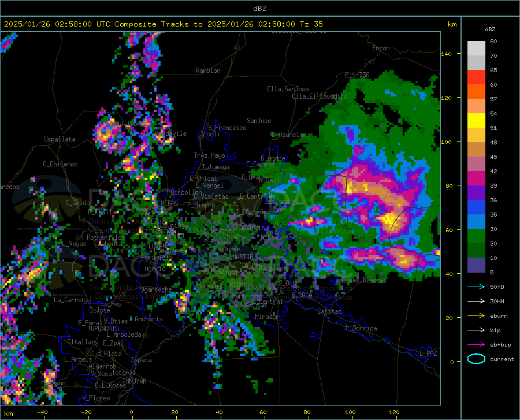Pick the magenta 39–42 dBZ swatch
Screen dimensions: 520x420
[476, 179]
